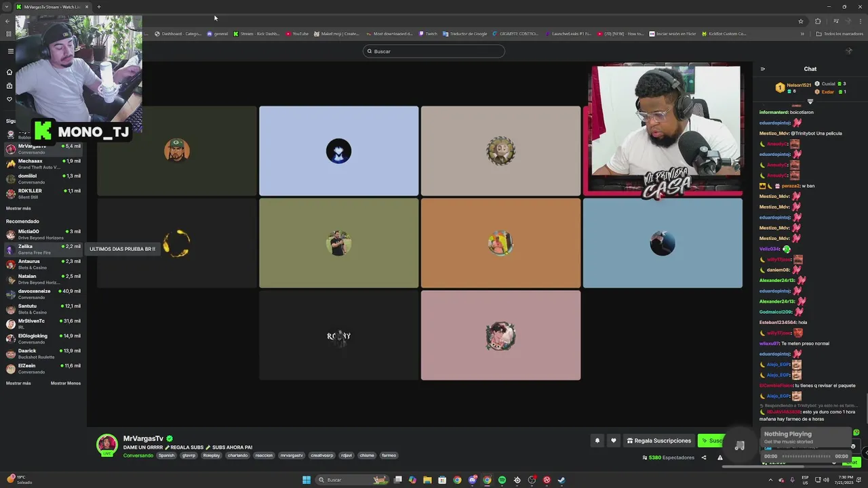Click the Regala Suscripciones button
The width and height of the screenshot is (868, 488).
tap(659, 441)
